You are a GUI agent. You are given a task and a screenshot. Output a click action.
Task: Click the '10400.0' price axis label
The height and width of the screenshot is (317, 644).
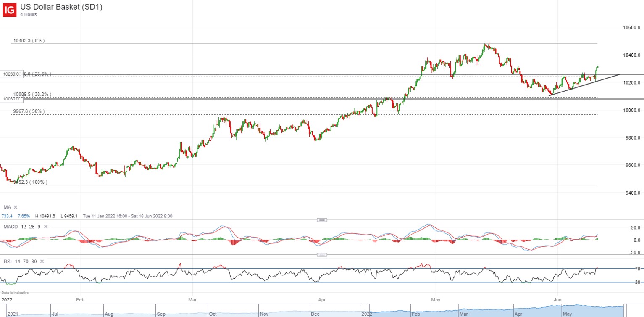[631, 55]
